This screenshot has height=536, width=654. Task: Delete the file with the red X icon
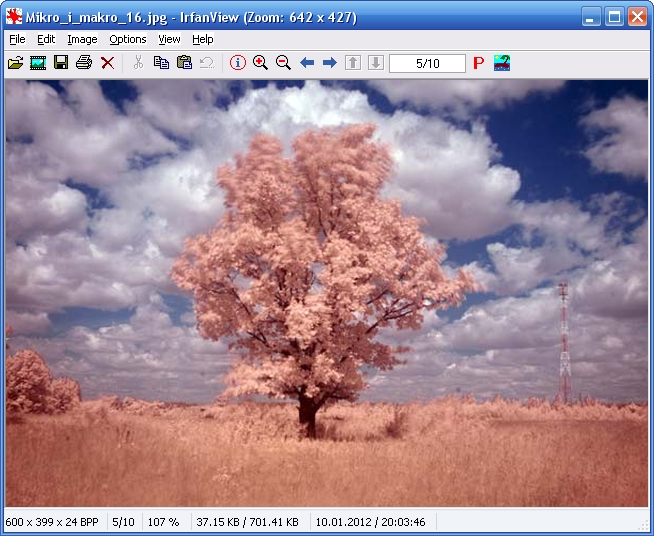107,63
